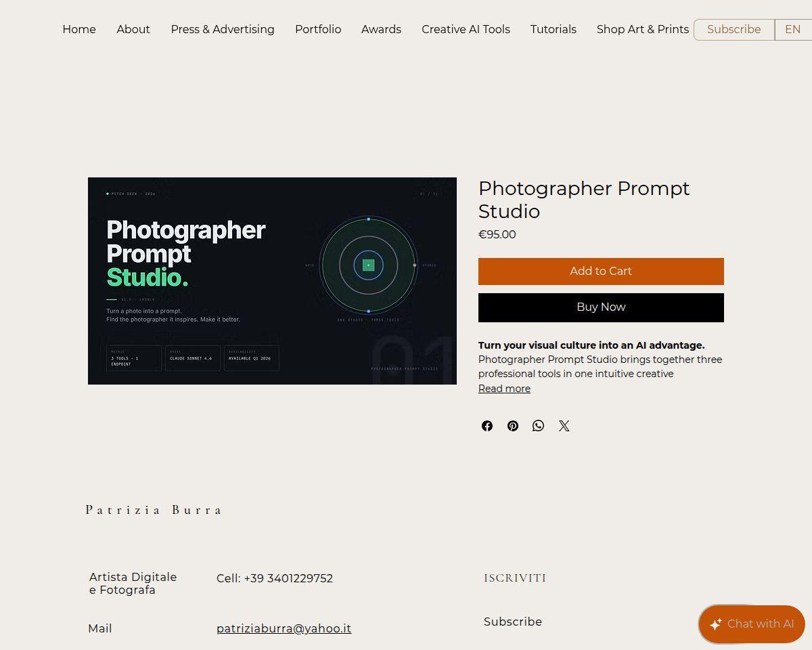
Task: Open the Home menu item
Action: [x=79, y=30]
